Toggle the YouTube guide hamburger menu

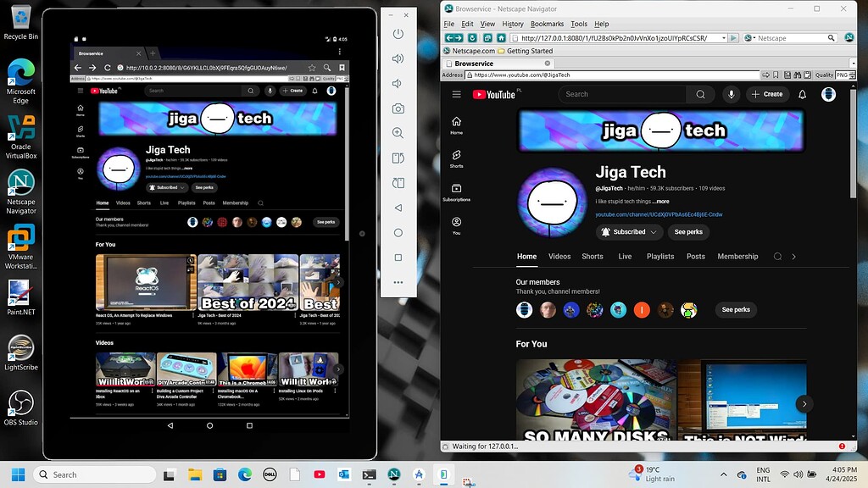click(456, 94)
